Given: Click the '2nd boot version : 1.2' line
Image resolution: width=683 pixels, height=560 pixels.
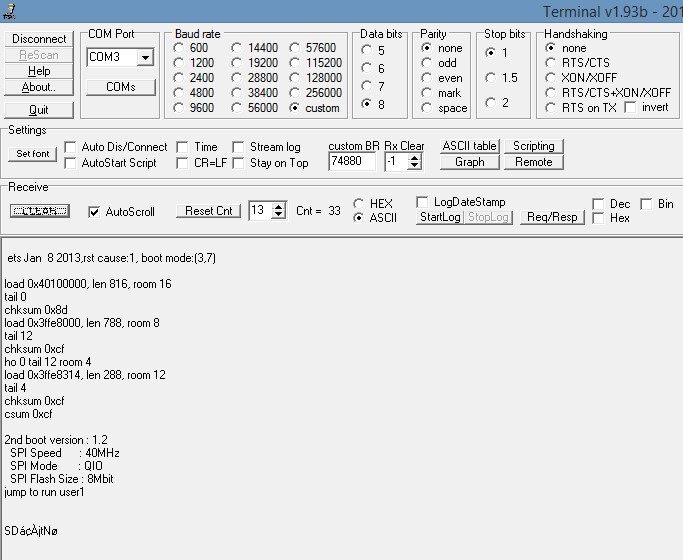Looking at the screenshot, I should pyautogui.click(x=56, y=440).
